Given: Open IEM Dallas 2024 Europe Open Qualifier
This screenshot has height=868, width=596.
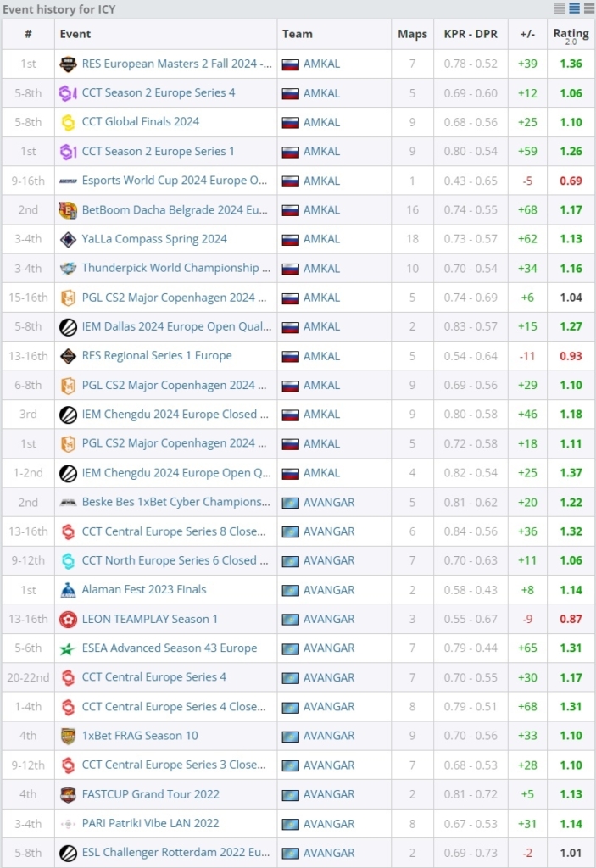Looking at the screenshot, I should pos(176,326).
